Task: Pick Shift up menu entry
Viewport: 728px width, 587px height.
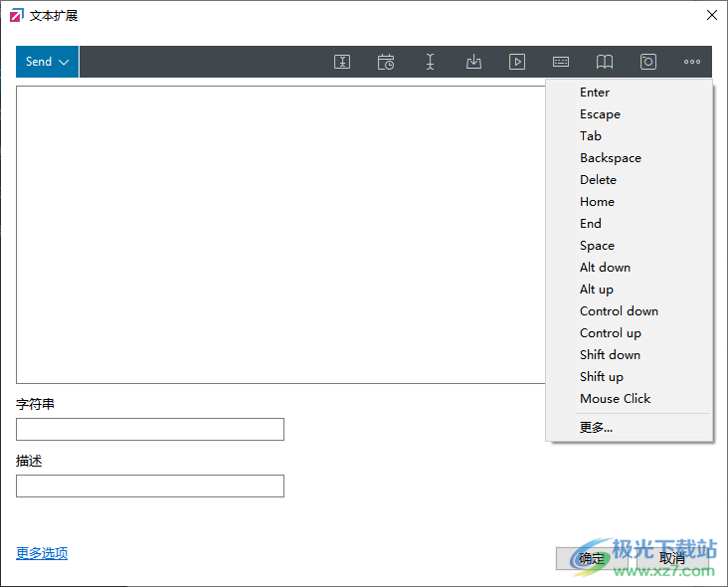Action: click(x=630, y=376)
